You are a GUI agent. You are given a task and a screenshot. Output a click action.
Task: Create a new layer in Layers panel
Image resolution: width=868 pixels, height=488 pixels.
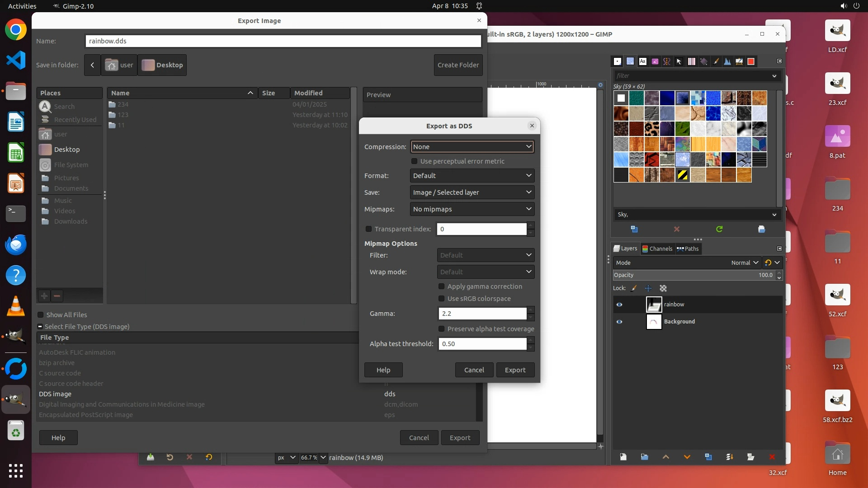pyautogui.click(x=623, y=457)
